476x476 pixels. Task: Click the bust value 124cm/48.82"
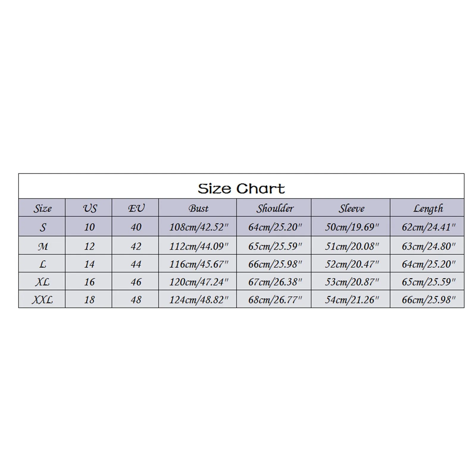click(x=198, y=300)
